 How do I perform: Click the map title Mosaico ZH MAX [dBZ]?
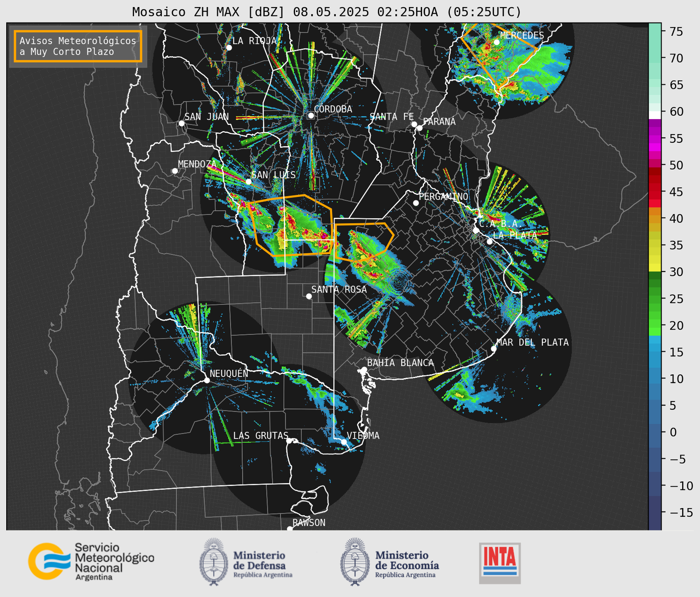209,12
